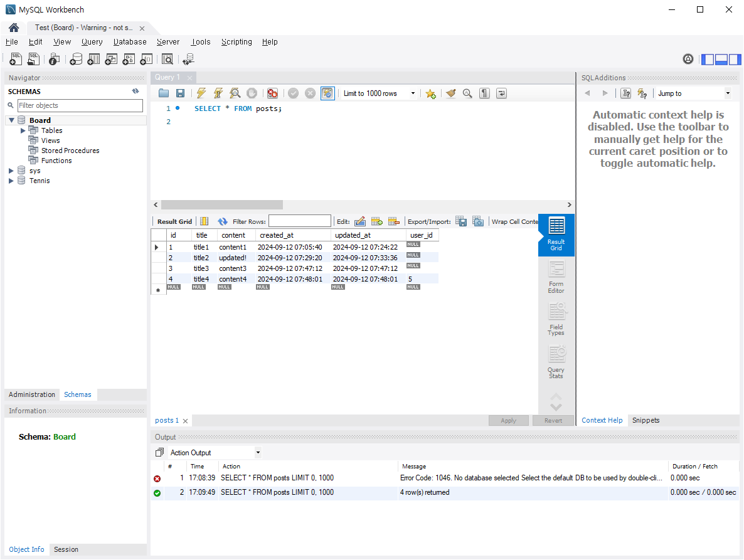Screen dimensions: 744x560
Task: Open the Snippets tab
Action: coord(646,420)
